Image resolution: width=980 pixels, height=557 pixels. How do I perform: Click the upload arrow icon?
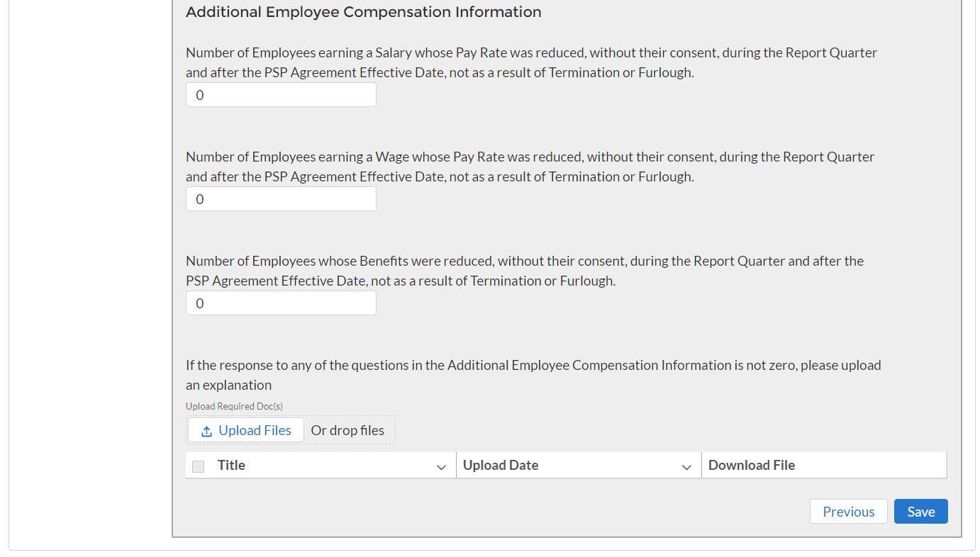(206, 431)
